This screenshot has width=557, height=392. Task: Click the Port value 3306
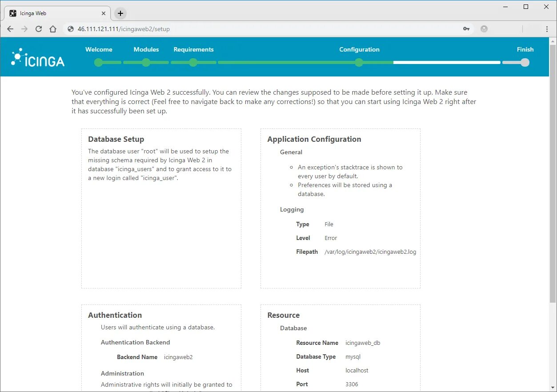352,384
